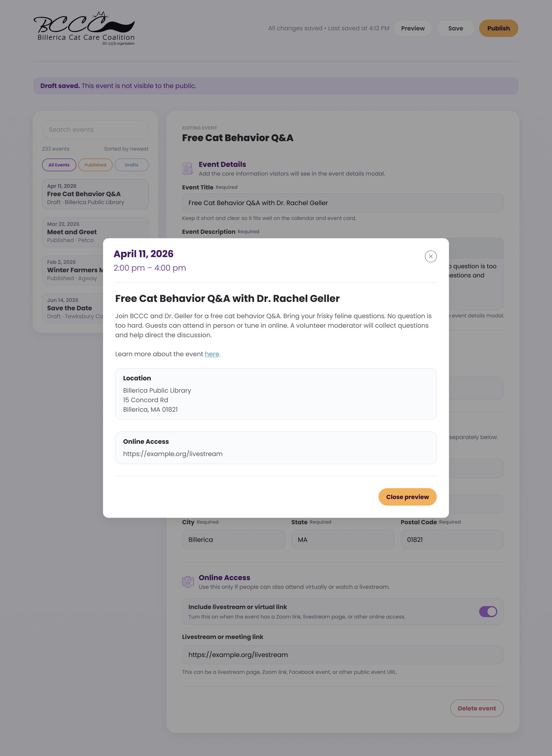Click the Preview button in header
This screenshot has width=552, height=756.
(413, 29)
